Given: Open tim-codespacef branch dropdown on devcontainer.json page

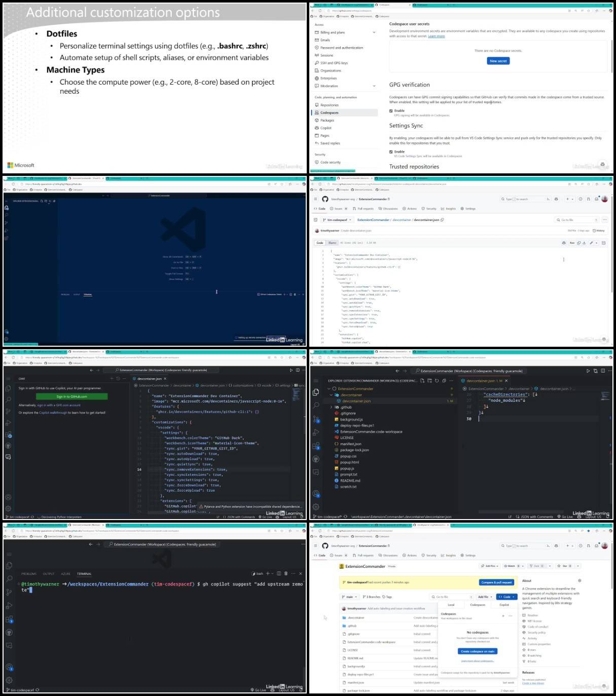Looking at the screenshot, I should pos(337,220).
